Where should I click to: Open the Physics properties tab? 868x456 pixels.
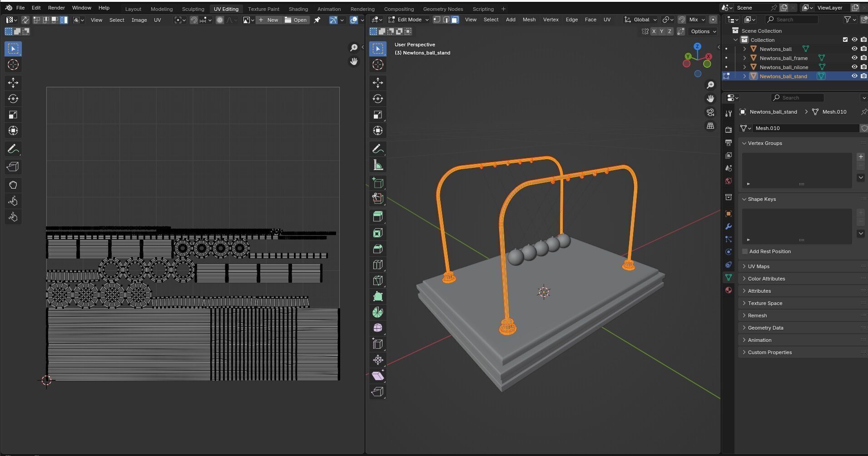[x=729, y=252]
